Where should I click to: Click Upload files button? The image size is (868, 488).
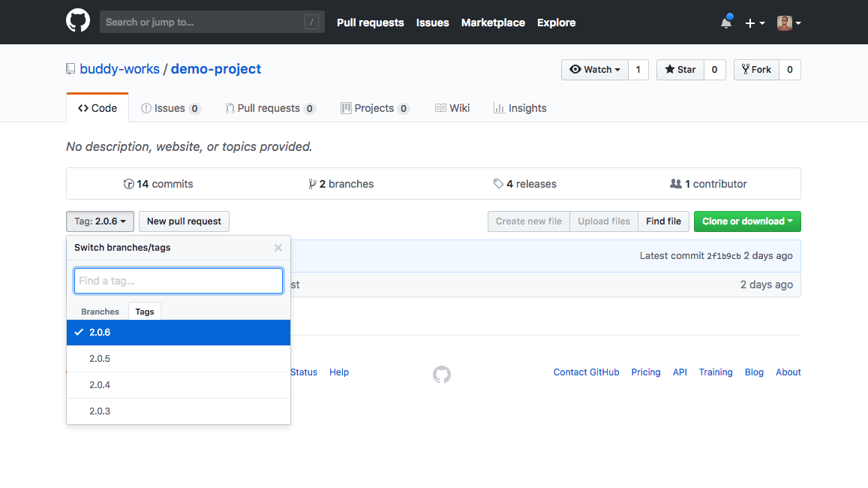[x=604, y=221]
